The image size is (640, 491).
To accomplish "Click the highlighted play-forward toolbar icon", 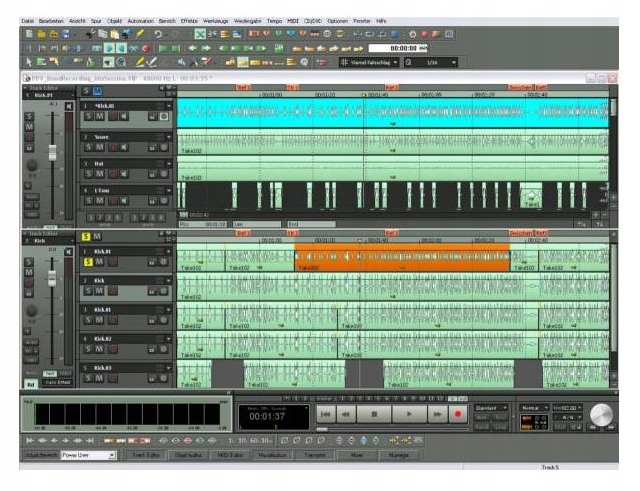I will (x=109, y=49).
